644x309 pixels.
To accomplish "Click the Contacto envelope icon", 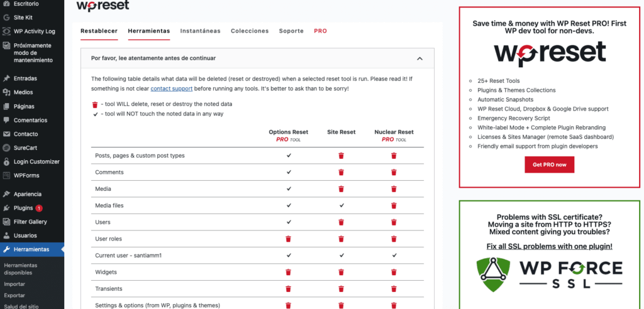I will click(x=6, y=134).
